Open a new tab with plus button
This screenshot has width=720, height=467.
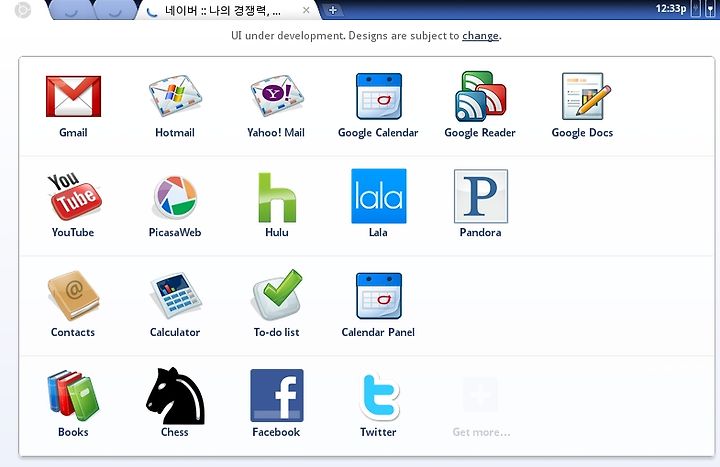[x=333, y=10]
